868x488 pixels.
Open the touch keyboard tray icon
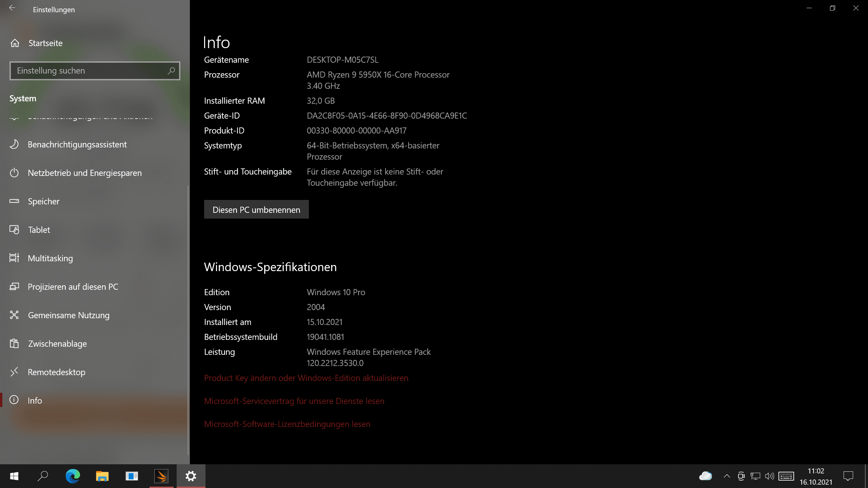(786, 476)
